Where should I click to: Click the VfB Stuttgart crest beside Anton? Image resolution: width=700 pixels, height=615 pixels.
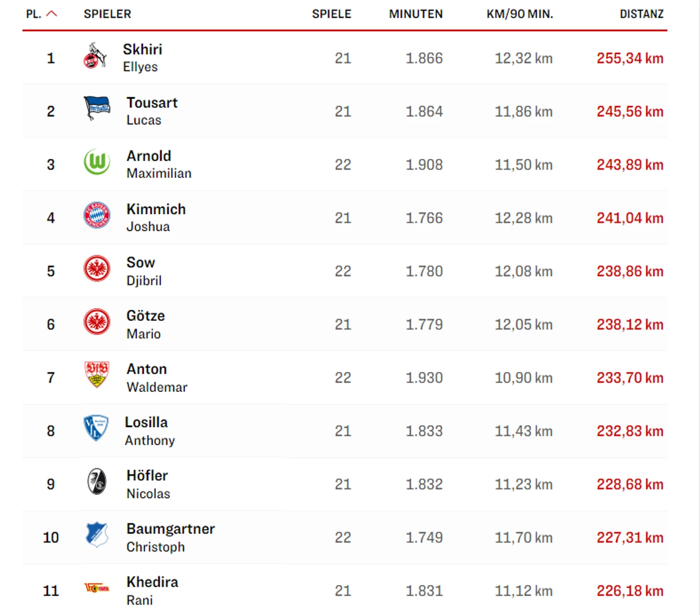(x=97, y=374)
